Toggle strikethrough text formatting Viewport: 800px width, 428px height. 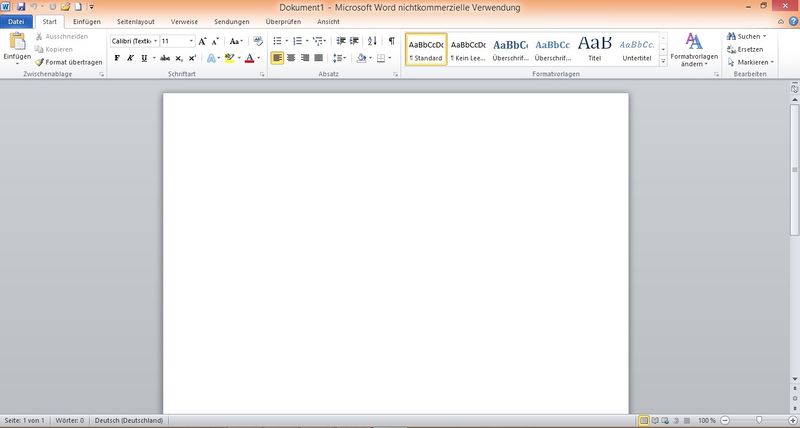(x=164, y=59)
